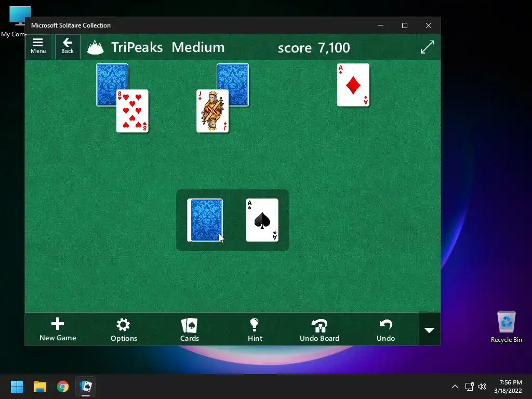The height and width of the screenshot is (399, 532).
Task: Minimize the Solitaire Collection window
Action: pos(381,25)
